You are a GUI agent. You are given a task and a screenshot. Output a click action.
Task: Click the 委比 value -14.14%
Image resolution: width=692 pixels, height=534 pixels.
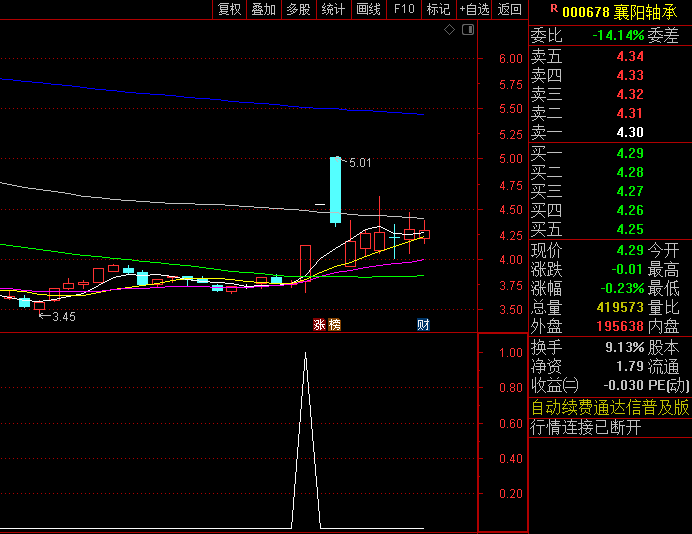tap(618, 35)
